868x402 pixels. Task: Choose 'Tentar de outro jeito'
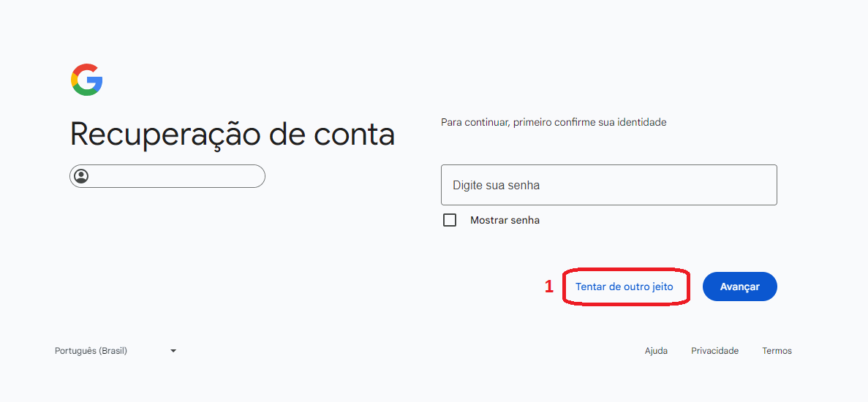pos(624,287)
